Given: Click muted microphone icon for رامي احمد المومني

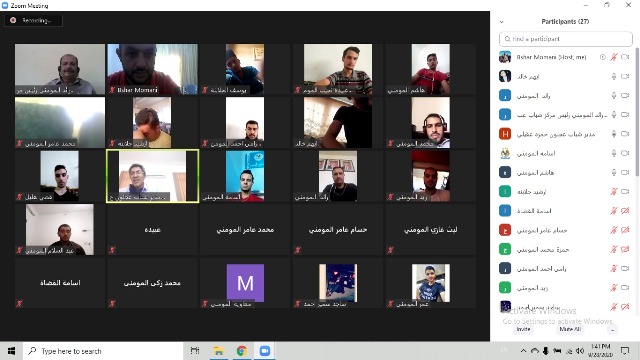Looking at the screenshot, I should (613, 269).
